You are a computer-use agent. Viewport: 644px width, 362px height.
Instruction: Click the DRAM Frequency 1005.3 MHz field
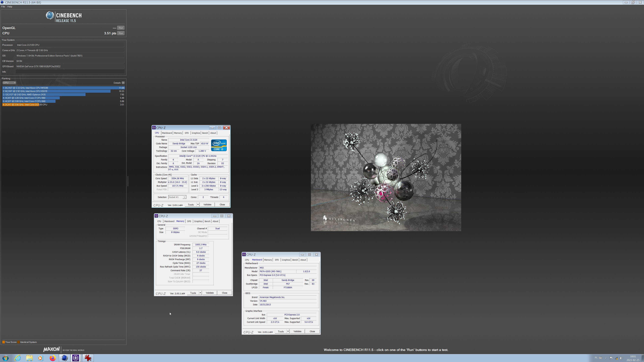(x=201, y=245)
